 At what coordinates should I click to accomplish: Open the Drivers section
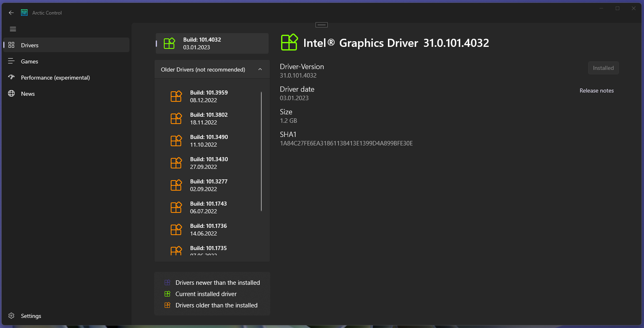pyautogui.click(x=66, y=45)
